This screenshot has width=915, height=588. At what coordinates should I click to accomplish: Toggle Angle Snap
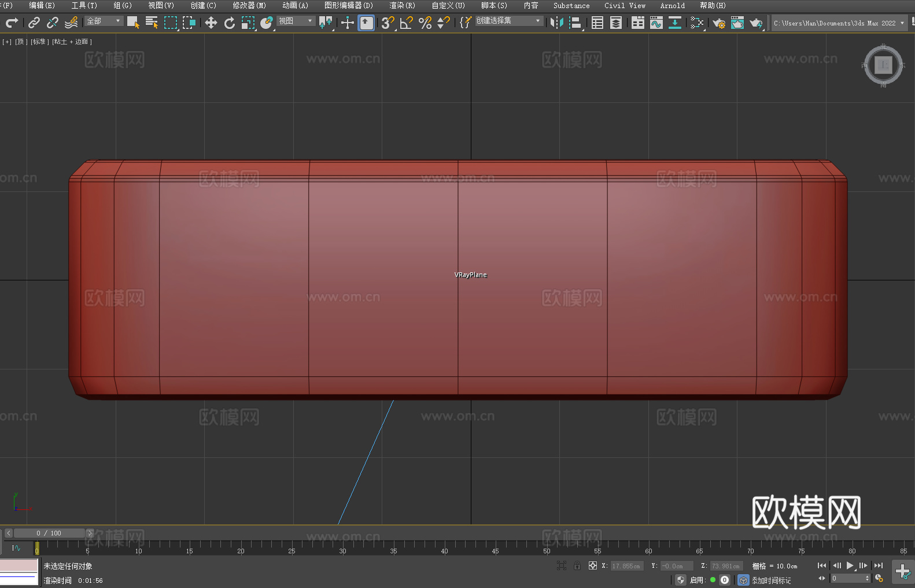(407, 23)
